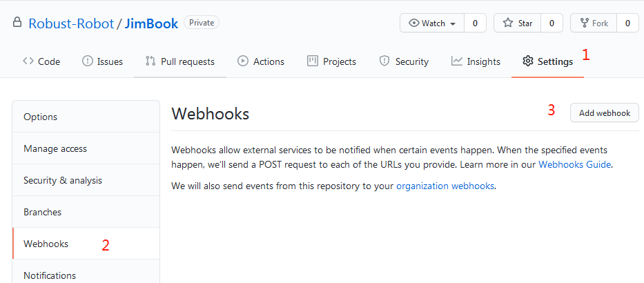Click the Add webhook button
This screenshot has height=283, width=644.
(605, 113)
